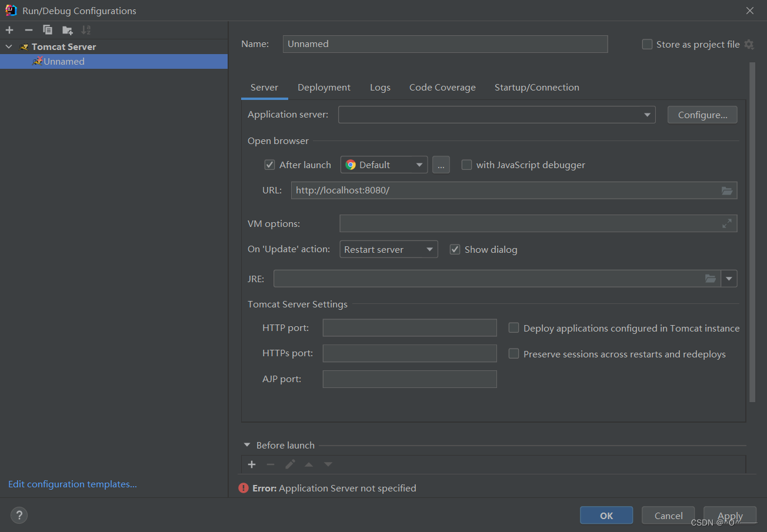Switch to Code Coverage tab
Image resolution: width=767 pixels, height=532 pixels.
[442, 87]
